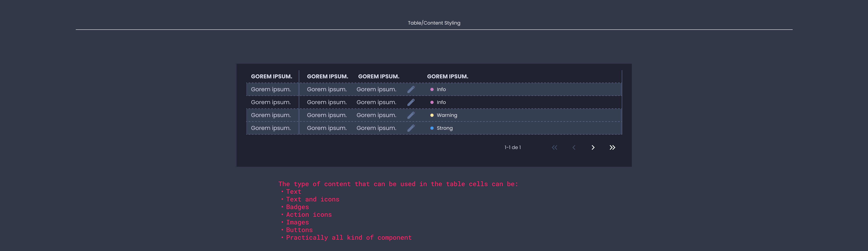Go to the previous page chevron
Viewport: 868px width, 251px height.
[574, 148]
